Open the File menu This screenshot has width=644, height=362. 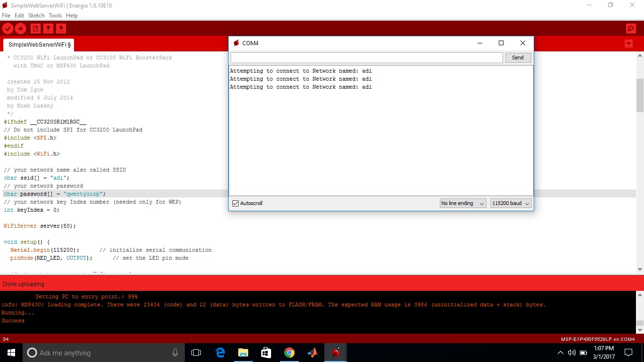6,16
